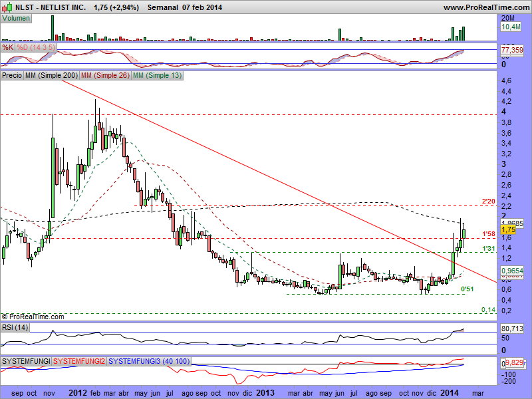Open the %D (14 3 5) indicator label
532x399 pixels.
(x=36, y=47)
